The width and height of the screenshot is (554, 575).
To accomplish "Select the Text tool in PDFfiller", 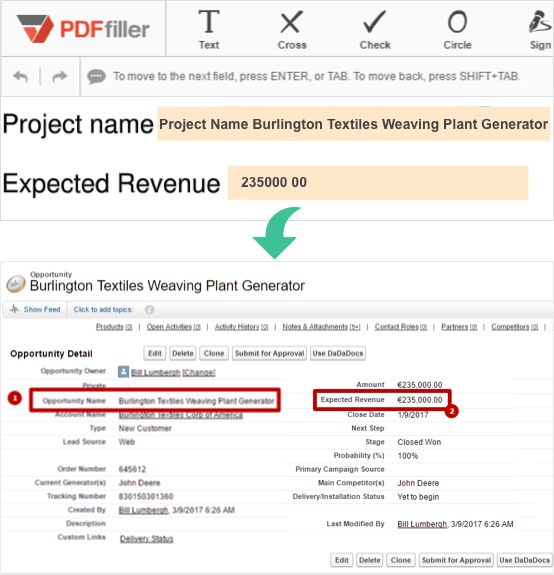I will (x=209, y=29).
